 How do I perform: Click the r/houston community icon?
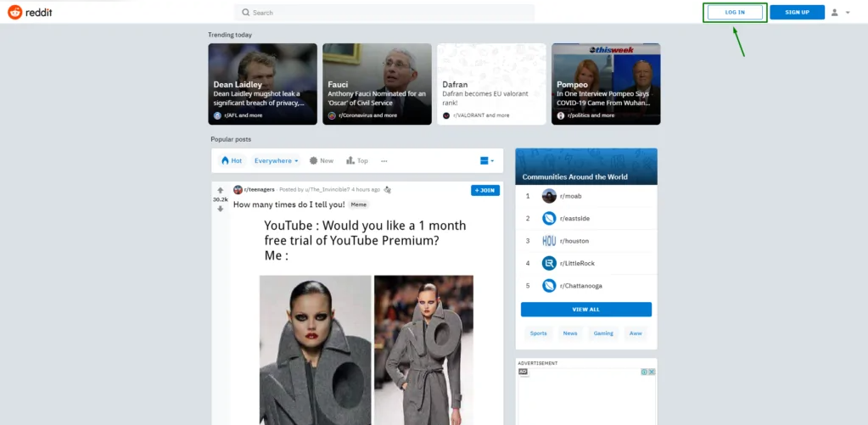549,241
